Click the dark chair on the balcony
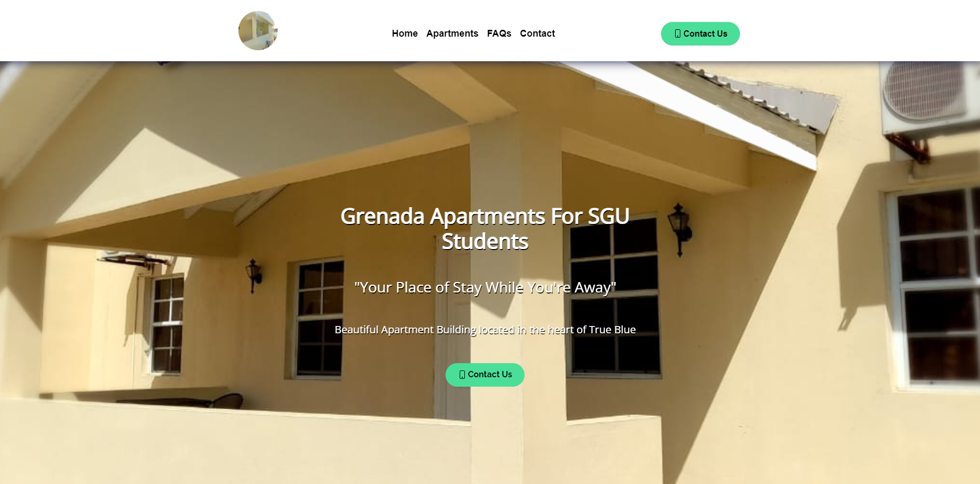The image size is (980, 484). pos(226,401)
